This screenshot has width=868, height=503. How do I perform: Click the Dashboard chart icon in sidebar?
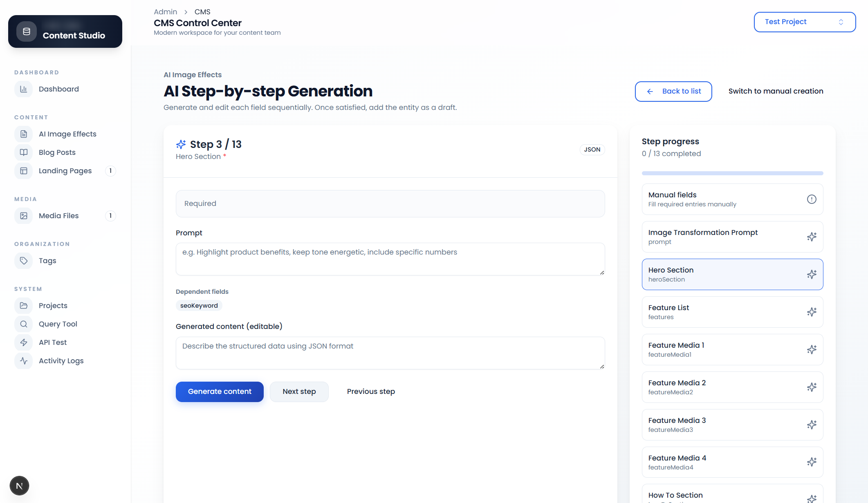tap(24, 89)
